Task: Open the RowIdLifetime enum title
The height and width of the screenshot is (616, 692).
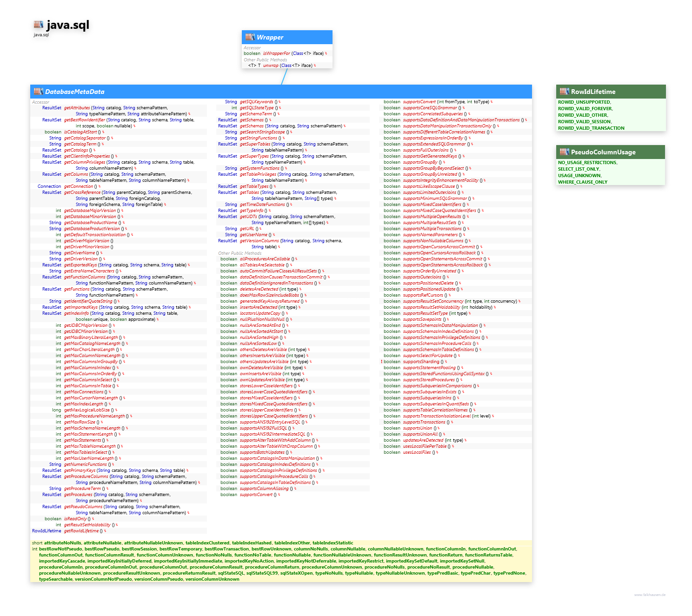Action: click(x=593, y=92)
